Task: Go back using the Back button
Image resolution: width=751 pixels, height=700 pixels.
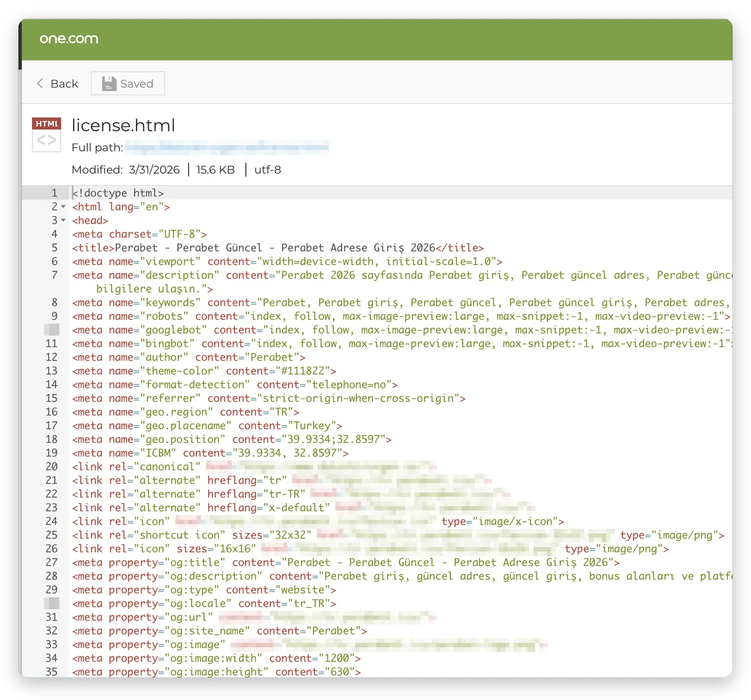Action: pyautogui.click(x=57, y=84)
